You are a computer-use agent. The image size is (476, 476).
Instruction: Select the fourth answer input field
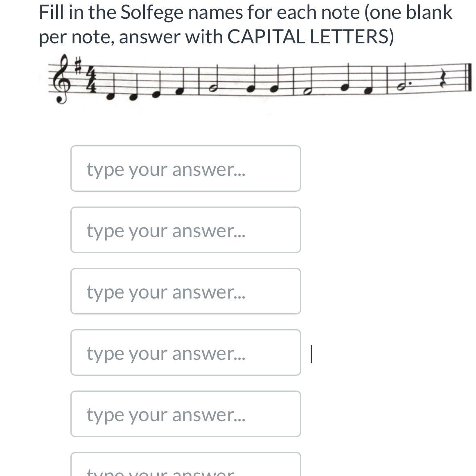(x=185, y=353)
